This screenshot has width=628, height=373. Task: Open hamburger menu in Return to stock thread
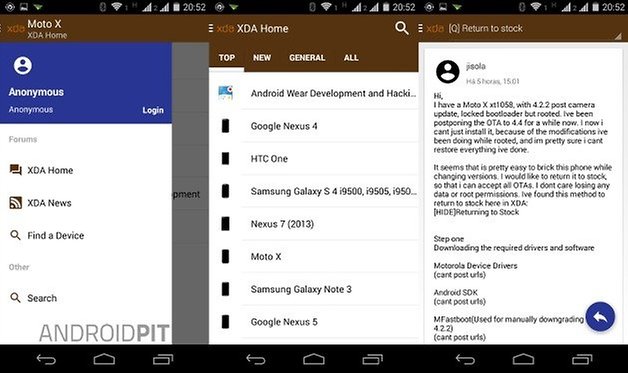click(421, 28)
